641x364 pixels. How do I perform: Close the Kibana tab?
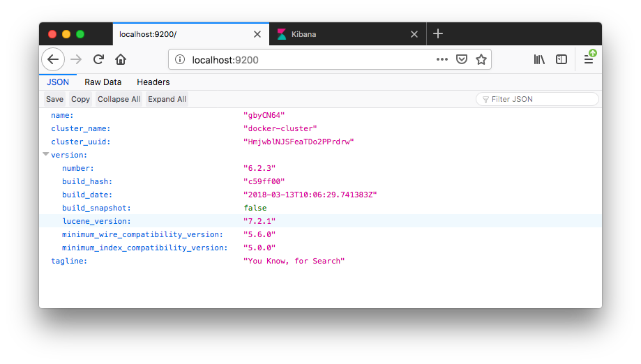(414, 34)
